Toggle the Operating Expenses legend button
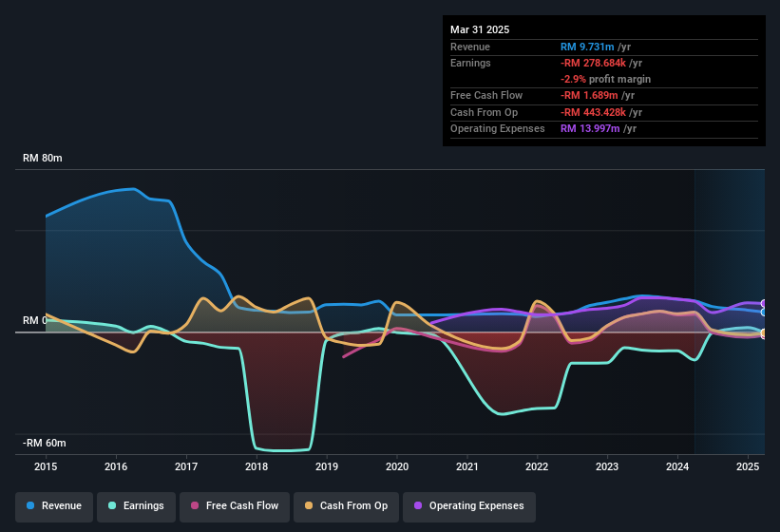 click(x=469, y=506)
